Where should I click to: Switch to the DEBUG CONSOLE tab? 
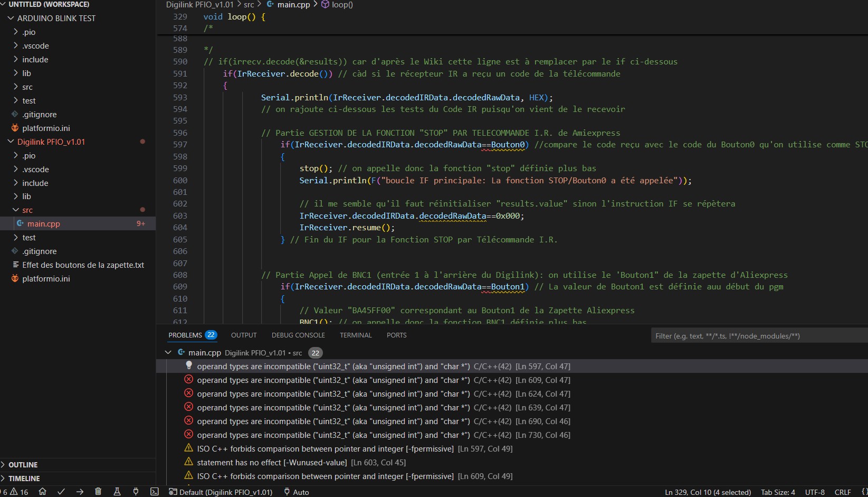298,335
